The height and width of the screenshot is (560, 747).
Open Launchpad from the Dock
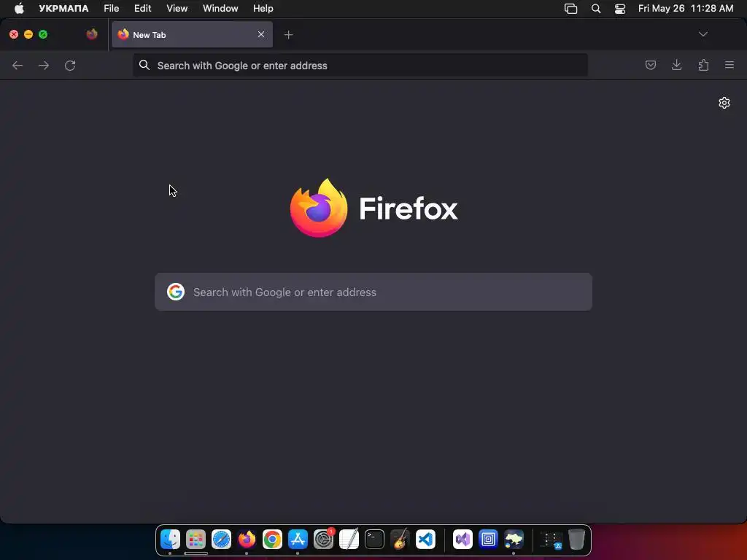pyautogui.click(x=196, y=539)
